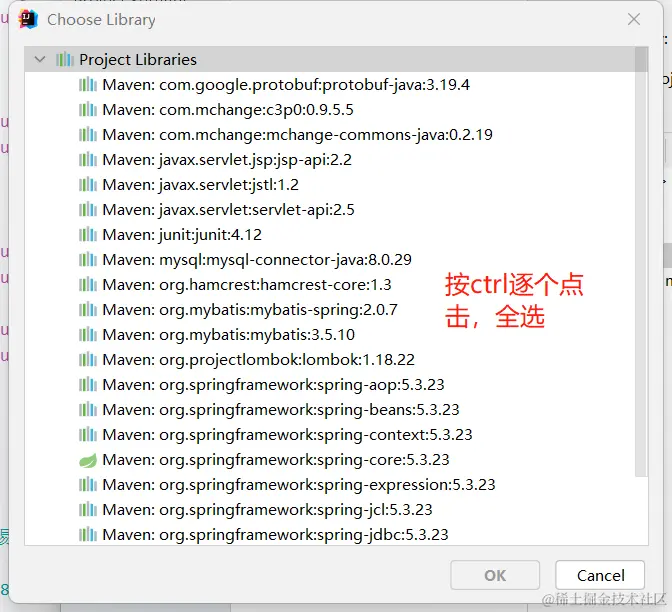Click library icon beside spring-jdbc:5.3.23
Viewport: 672px width, 612px height.
pyautogui.click(x=88, y=534)
